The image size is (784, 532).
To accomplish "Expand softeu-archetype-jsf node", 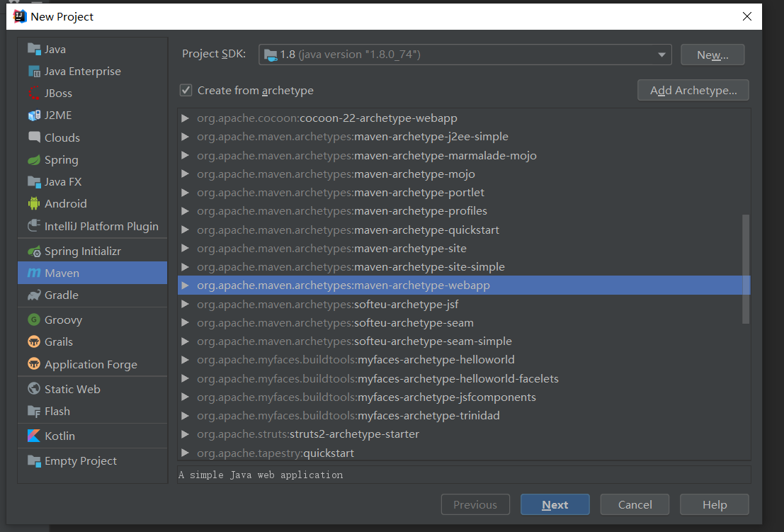I will click(x=185, y=304).
